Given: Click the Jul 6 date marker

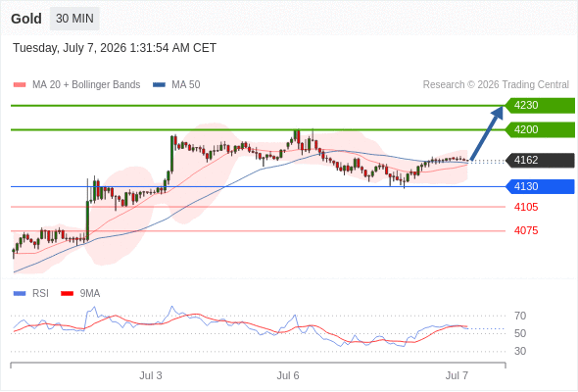Looking at the screenshot, I should pyautogui.click(x=288, y=375).
